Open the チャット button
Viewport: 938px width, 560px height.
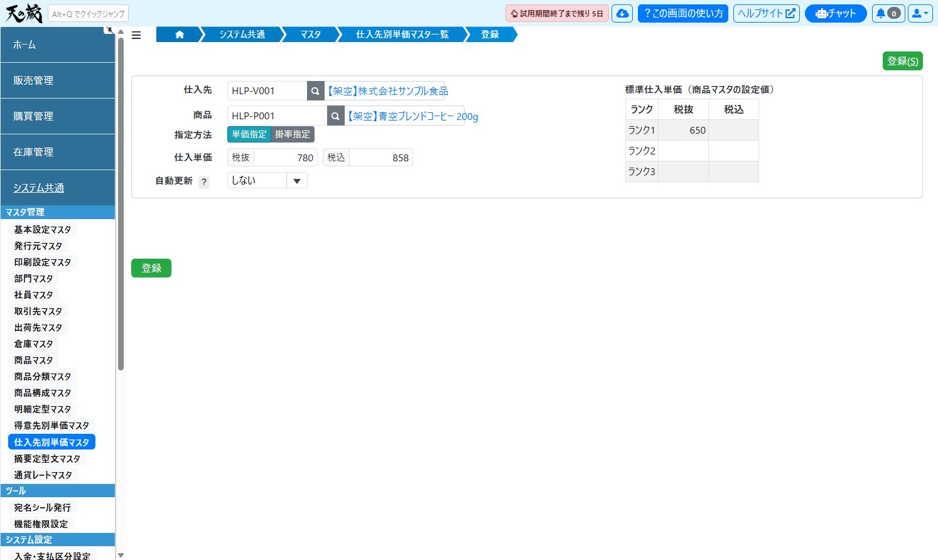coord(836,13)
